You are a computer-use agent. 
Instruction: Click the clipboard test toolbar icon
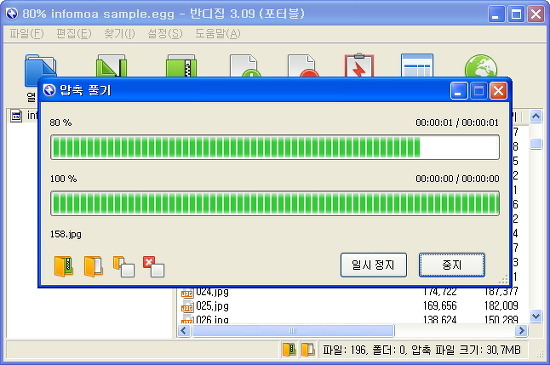[359, 65]
